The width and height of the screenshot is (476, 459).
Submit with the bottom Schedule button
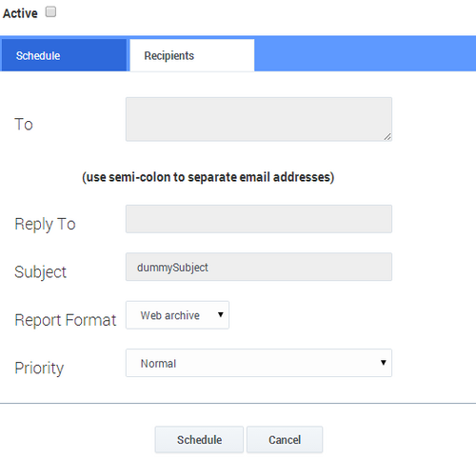[199, 440]
